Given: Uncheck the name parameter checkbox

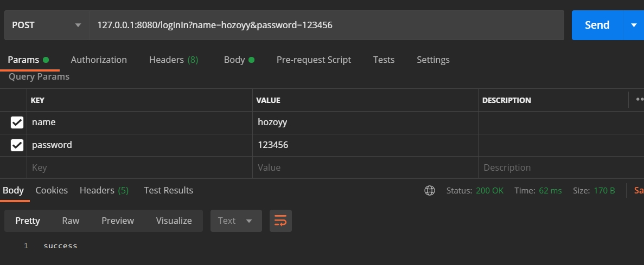Looking at the screenshot, I should 17,122.
